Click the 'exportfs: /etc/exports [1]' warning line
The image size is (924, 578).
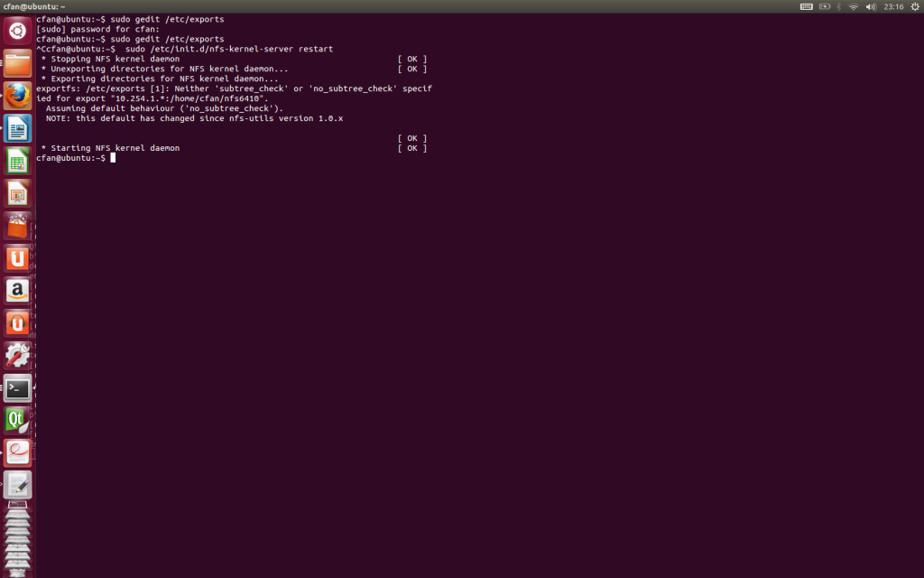click(234, 89)
